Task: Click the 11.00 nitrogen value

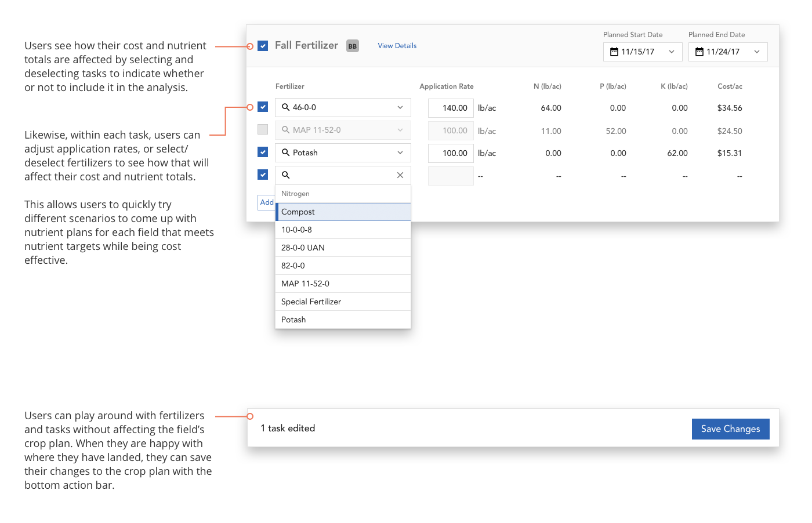Action: point(551,131)
